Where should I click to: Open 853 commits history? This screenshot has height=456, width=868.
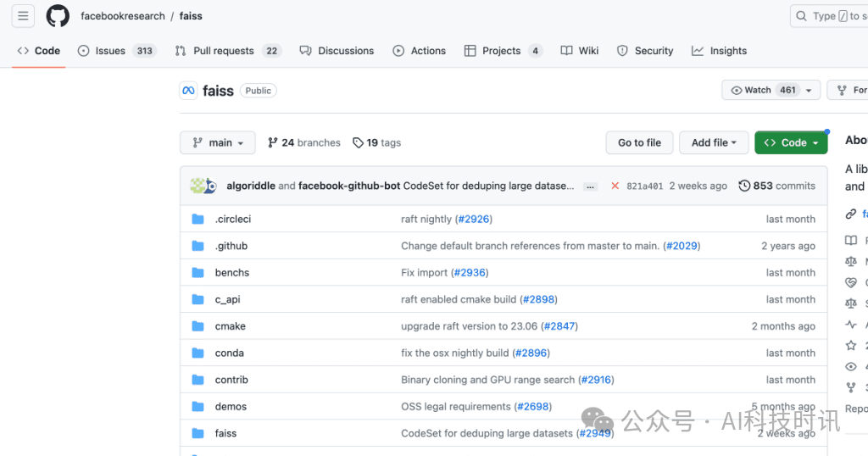pyautogui.click(x=776, y=186)
